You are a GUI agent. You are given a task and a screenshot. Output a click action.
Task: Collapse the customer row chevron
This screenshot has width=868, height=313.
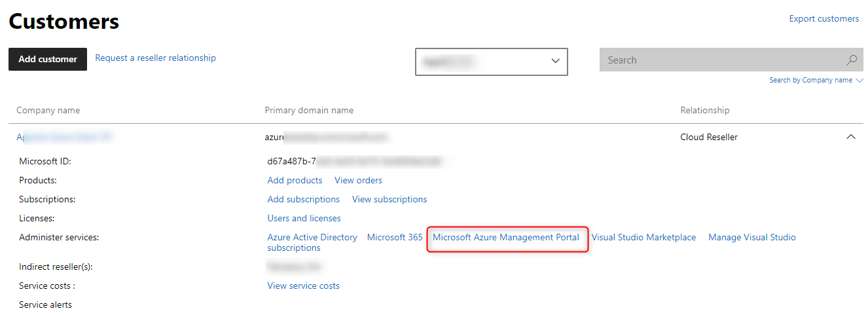coord(851,137)
